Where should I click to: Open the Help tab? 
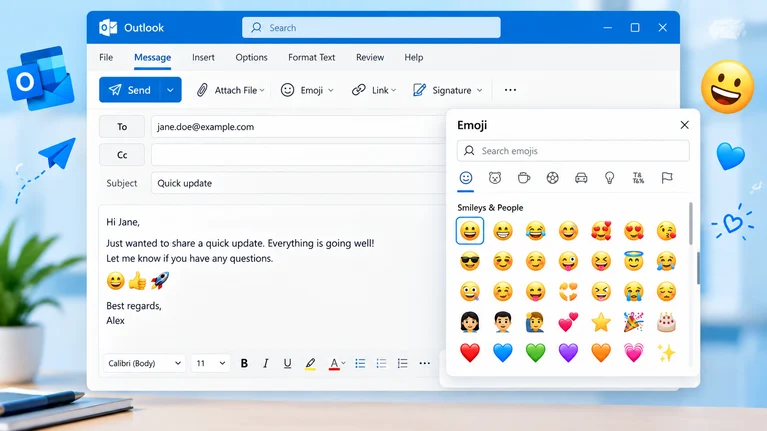pos(413,57)
